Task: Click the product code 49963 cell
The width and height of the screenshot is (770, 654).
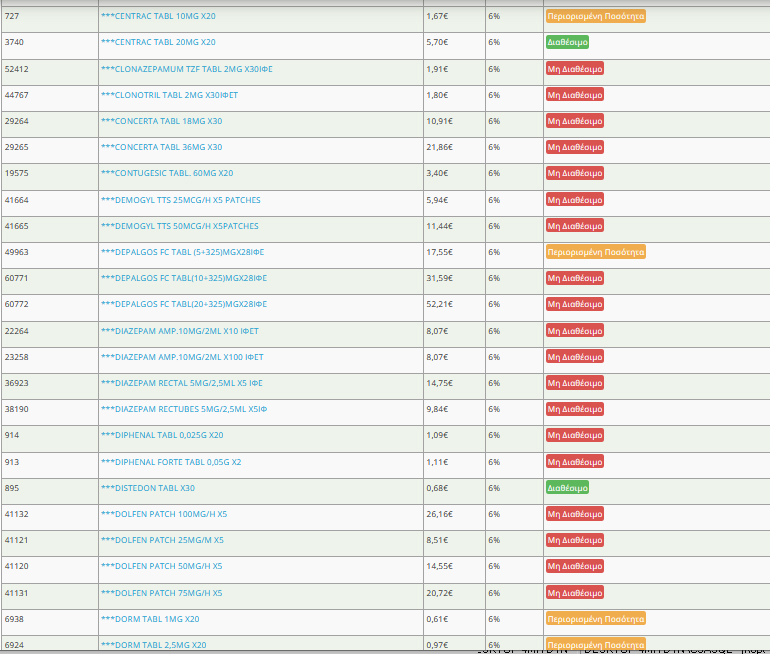Action: 17,252
